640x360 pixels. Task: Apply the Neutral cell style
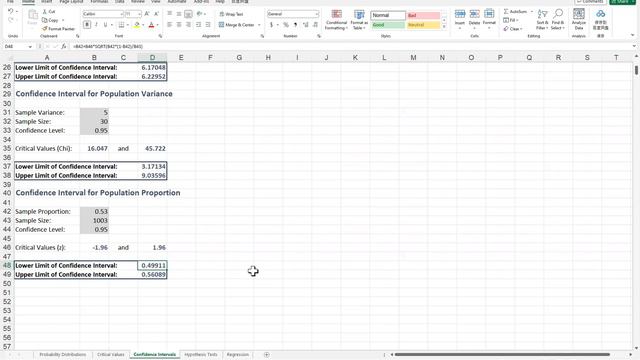click(x=424, y=25)
